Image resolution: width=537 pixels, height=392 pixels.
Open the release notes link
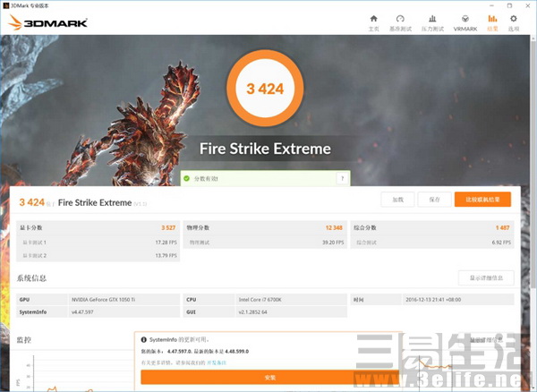[x=217, y=362]
